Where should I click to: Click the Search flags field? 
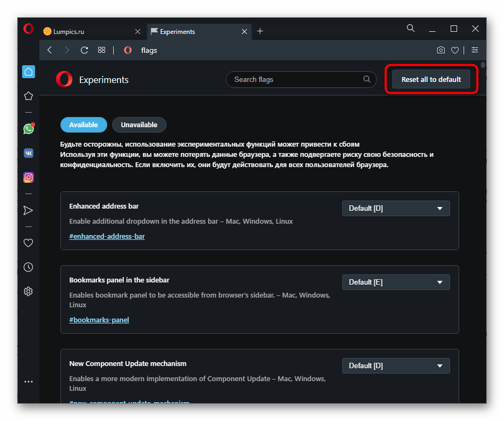(296, 79)
